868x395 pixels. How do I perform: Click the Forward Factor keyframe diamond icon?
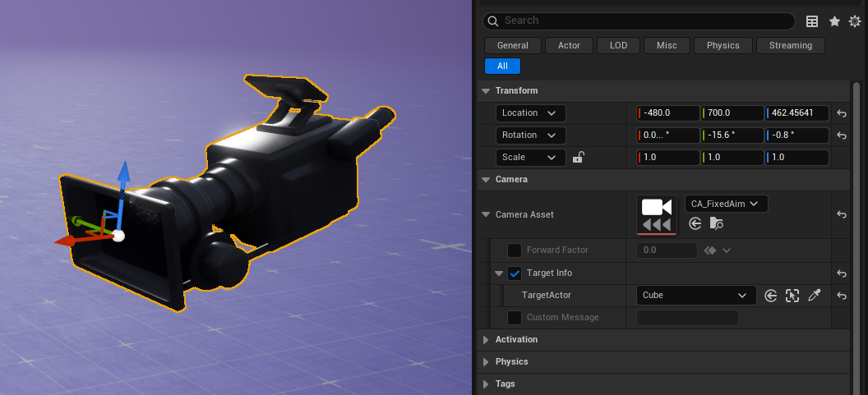point(710,250)
